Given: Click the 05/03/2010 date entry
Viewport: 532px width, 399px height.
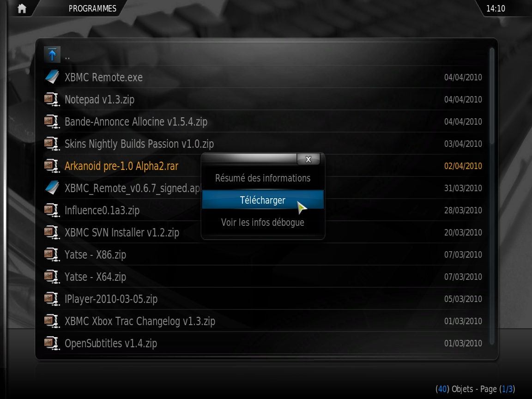Looking at the screenshot, I should click(463, 299).
